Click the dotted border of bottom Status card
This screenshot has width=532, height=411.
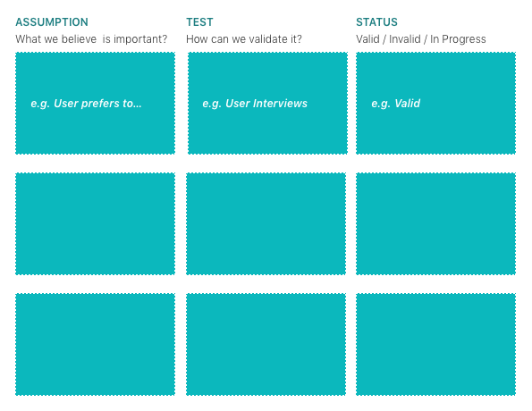pos(436,395)
